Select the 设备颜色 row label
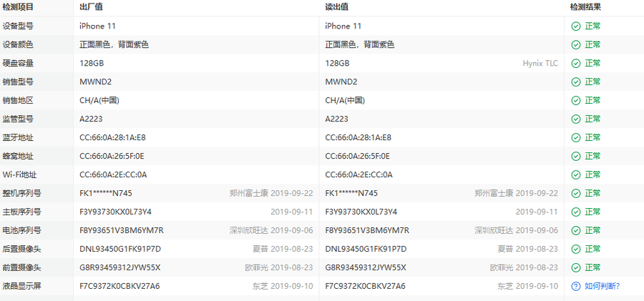Screen dimensions: 644x301 18,45
